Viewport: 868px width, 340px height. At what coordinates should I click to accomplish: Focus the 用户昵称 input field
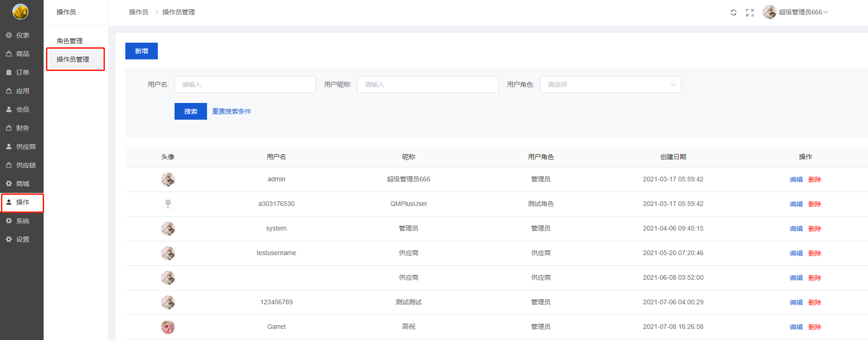click(x=428, y=84)
